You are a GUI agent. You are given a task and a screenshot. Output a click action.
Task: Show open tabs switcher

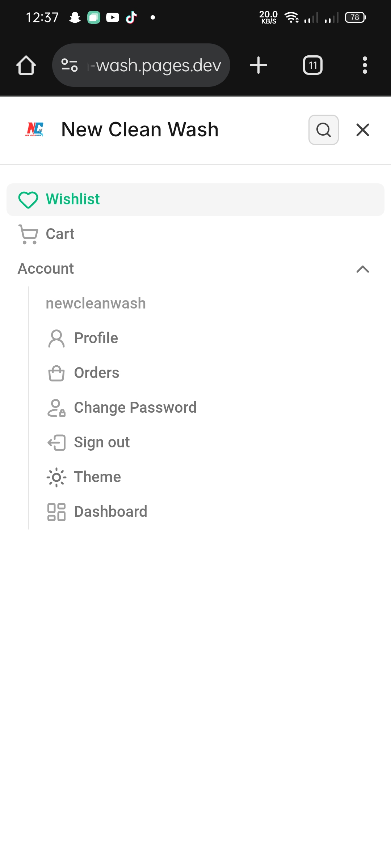pos(312,65)
